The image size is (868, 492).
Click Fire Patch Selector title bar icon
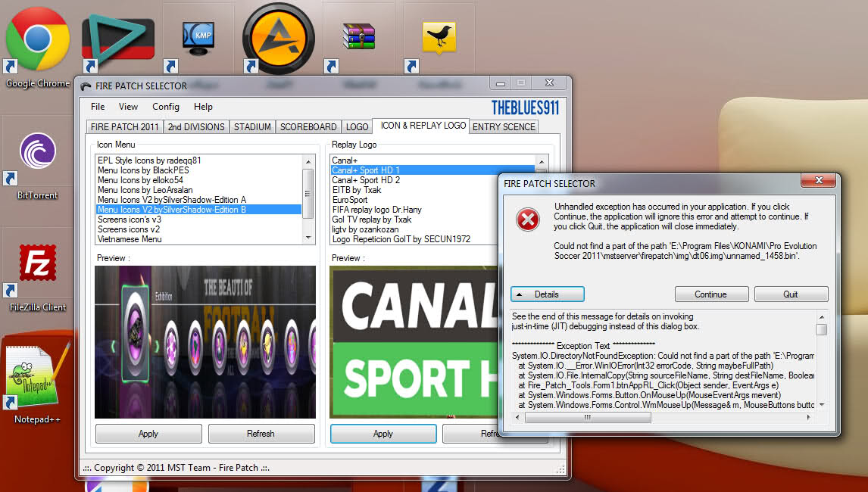click(86, 86)
